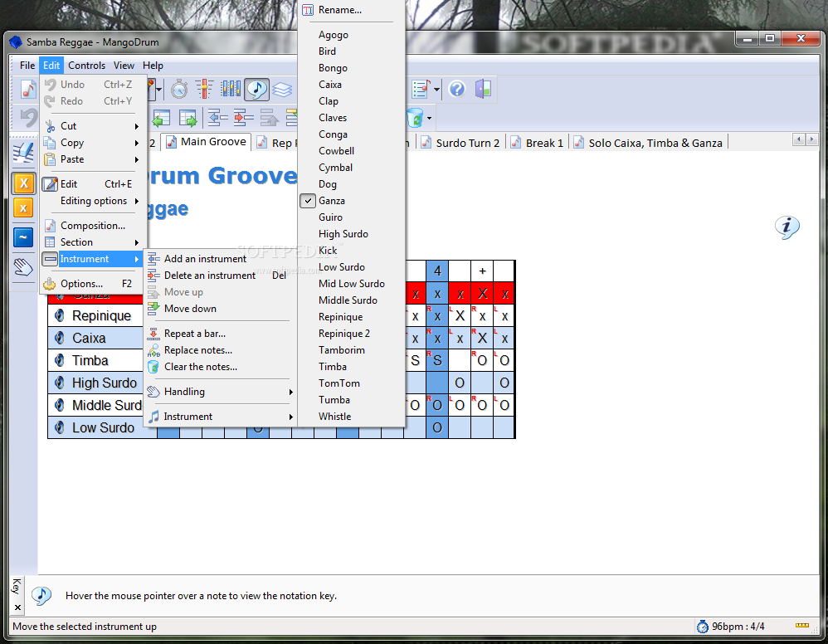The image size is (828, 644).
Task: Select the eraser tool in left sidebar
Action: point(23,153)
